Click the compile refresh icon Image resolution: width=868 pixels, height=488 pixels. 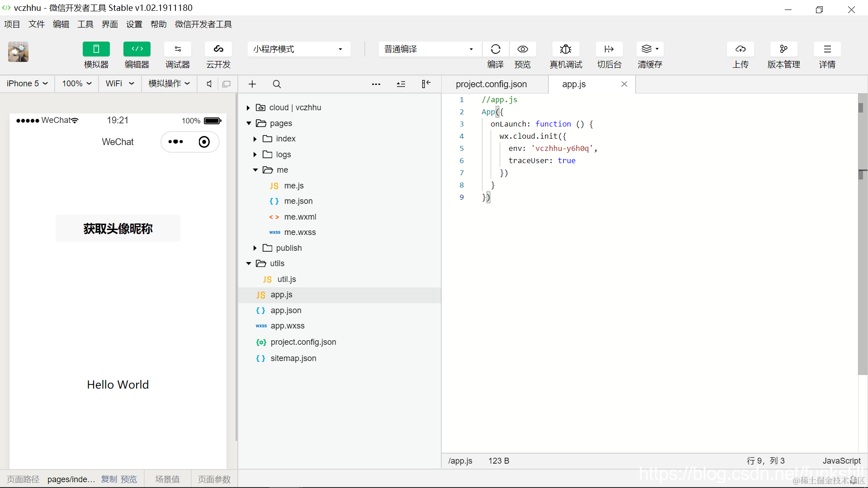(x=495, y=49)
